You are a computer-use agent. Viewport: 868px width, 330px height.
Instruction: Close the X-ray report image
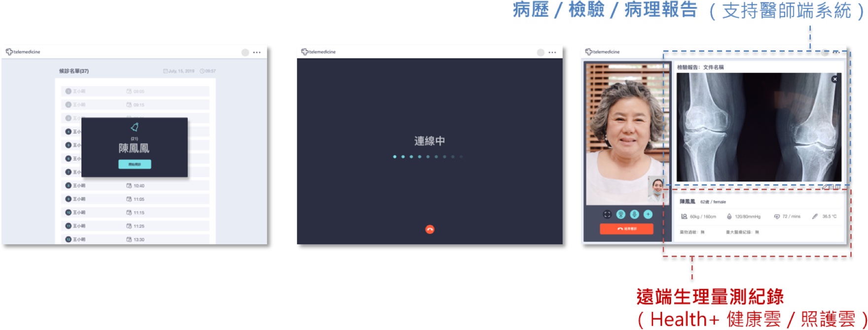(834, 79)
